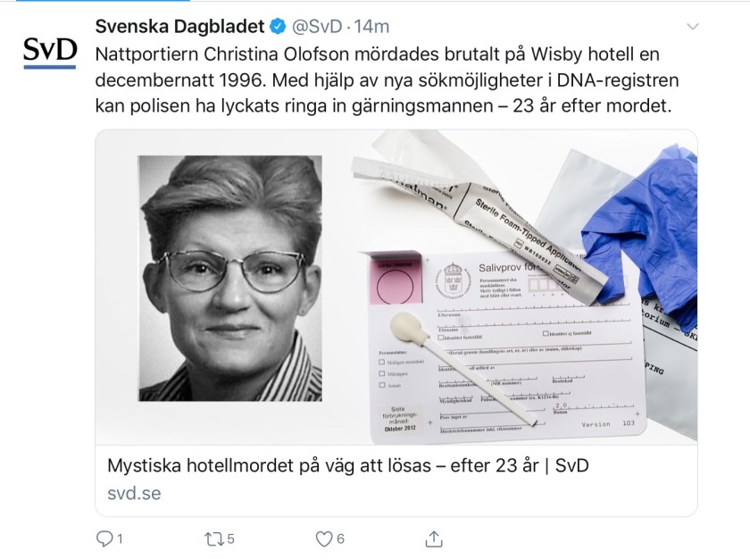Share tweet using the upload arrow icon
The image size is (750, 560).
[x=434, y=539]
